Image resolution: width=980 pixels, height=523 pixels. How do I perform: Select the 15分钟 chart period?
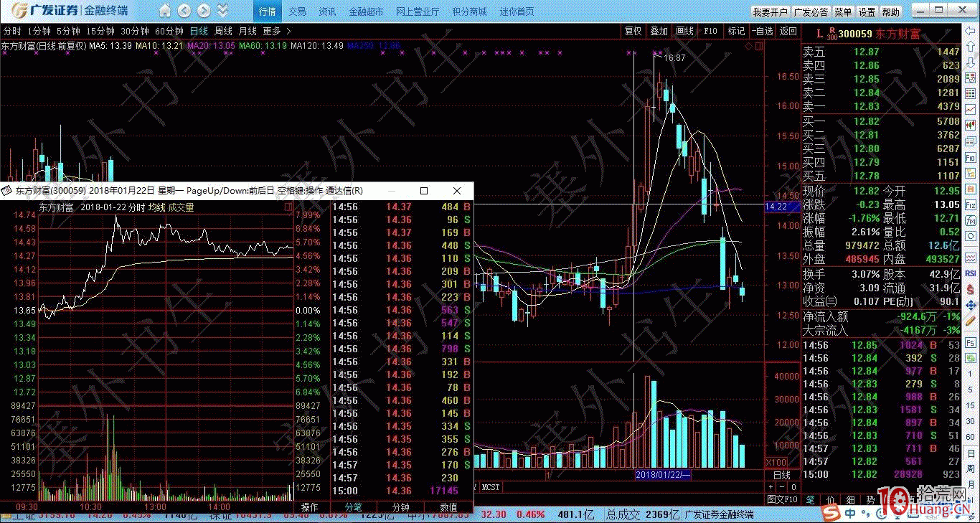pyautogui.click(x=100, y=31)
